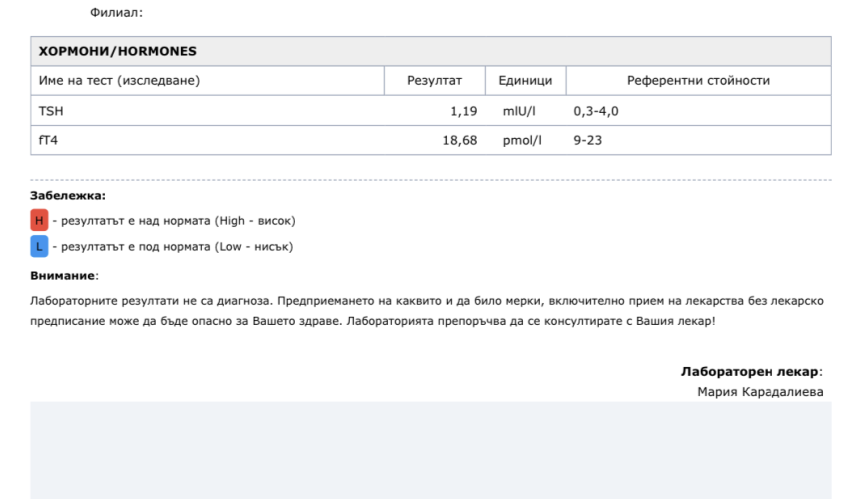Viewport: 856px width, 499px height.
Task: Click the pmol/l unit cell
Action: 521,140
